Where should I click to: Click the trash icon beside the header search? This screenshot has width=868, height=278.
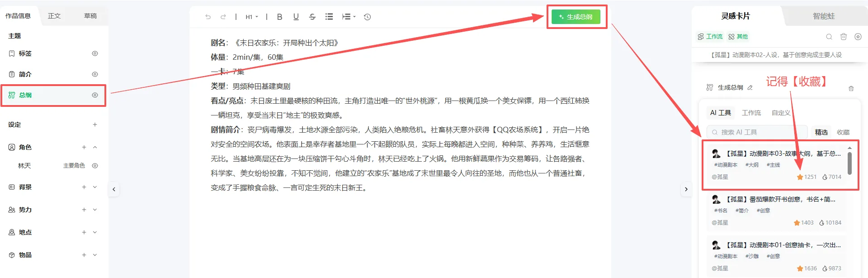coord(843,37)
